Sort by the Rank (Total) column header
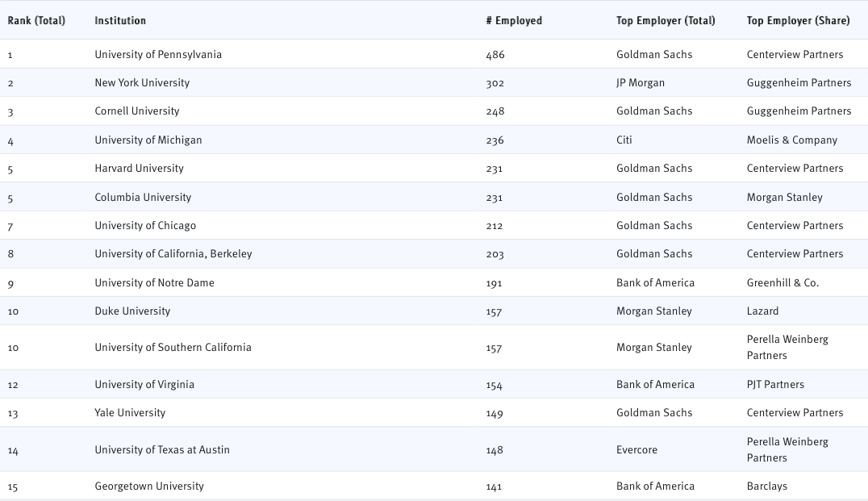The height and width of the screenshot is (501, 868). pyautogui.click(x=36, y=20)
